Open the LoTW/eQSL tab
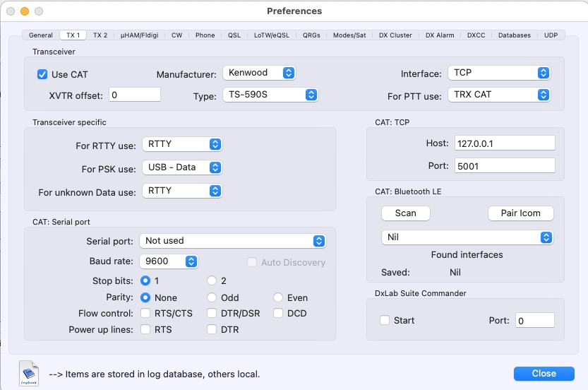Viewport: 588px width, 390px height. tap(272, 35)
